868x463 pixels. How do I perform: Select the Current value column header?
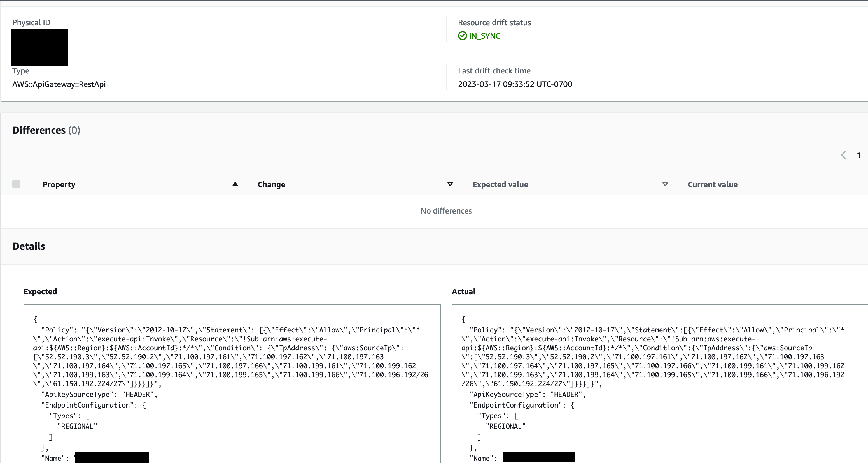click(712, 184)
